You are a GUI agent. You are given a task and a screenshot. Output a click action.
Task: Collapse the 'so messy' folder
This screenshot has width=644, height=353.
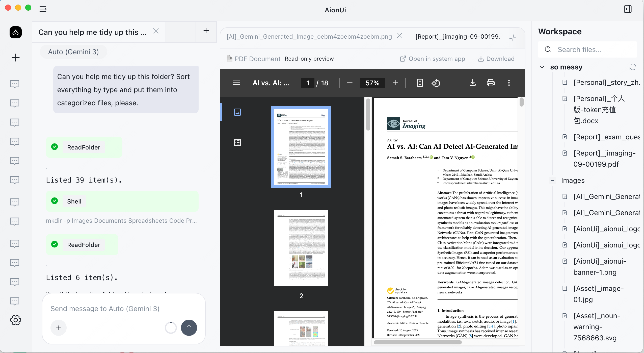pos(542,67)
